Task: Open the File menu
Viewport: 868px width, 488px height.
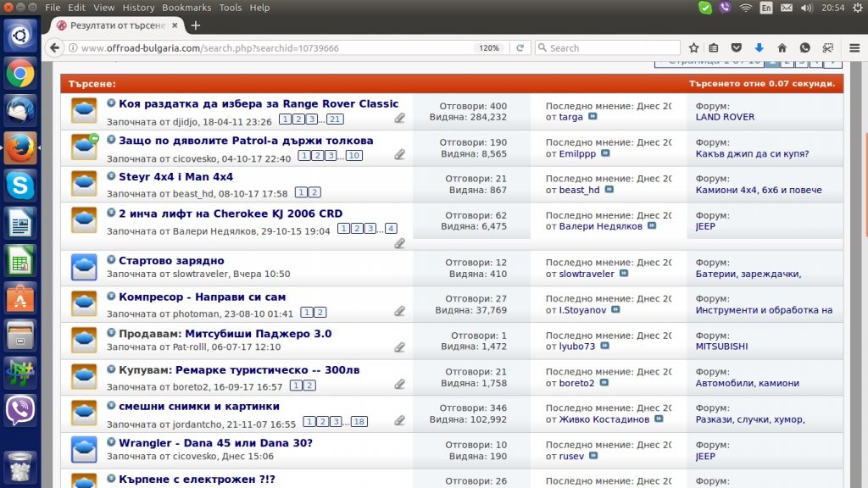Action: (53, 8)
